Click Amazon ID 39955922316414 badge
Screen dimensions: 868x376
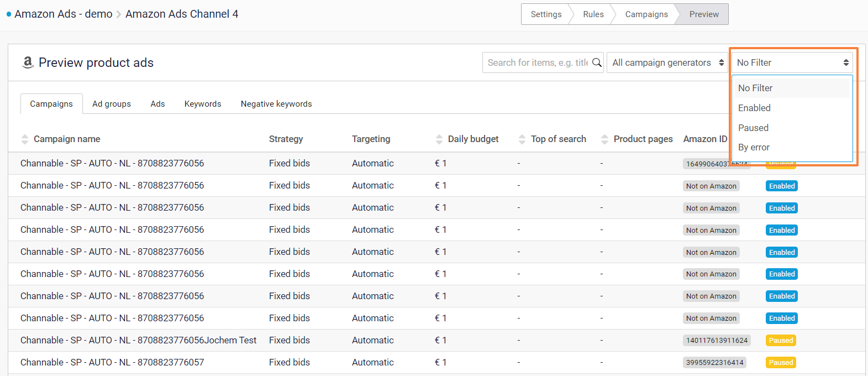(715, 363)
